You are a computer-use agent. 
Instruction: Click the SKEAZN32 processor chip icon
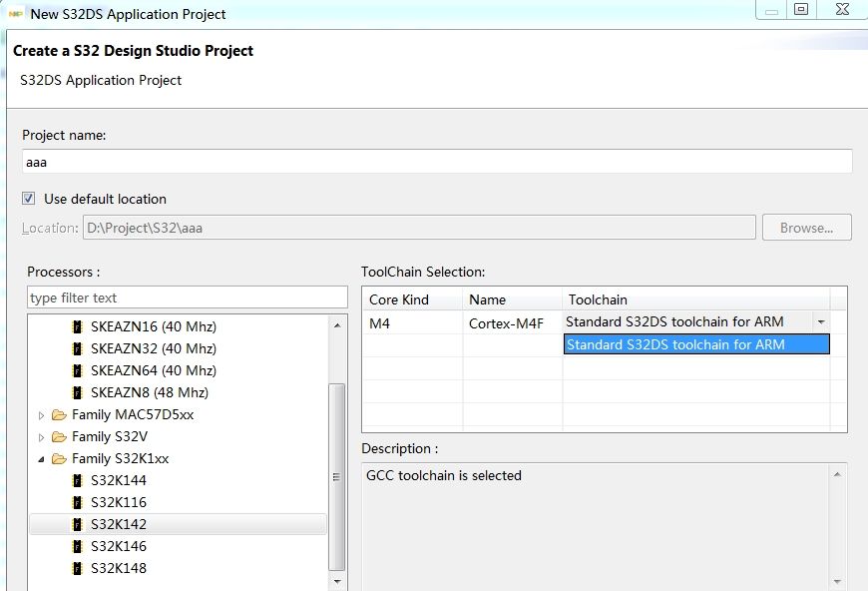77,348
